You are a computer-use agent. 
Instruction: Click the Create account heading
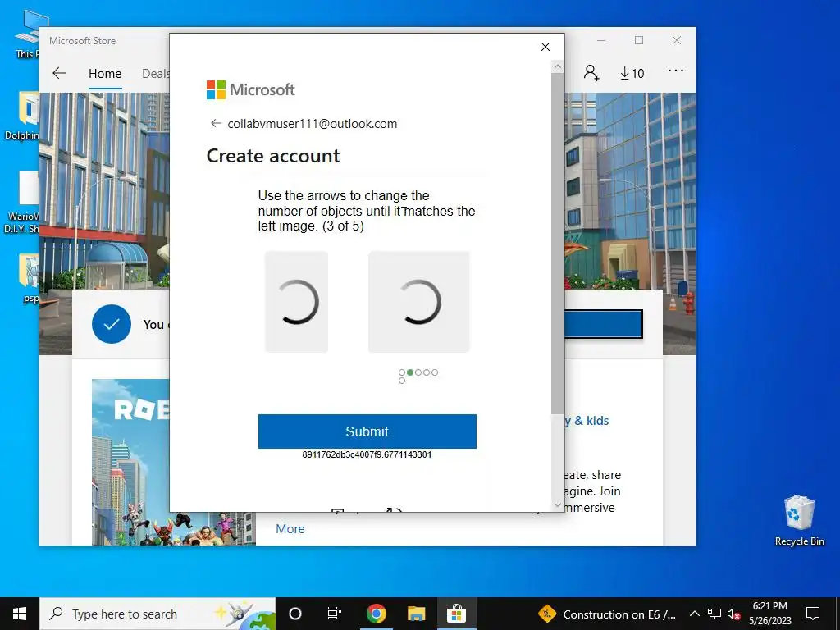pos(273,156)
